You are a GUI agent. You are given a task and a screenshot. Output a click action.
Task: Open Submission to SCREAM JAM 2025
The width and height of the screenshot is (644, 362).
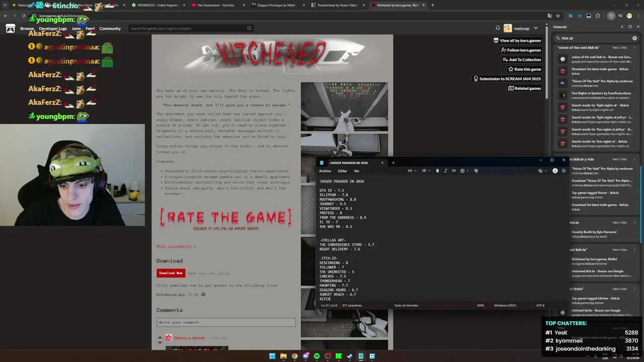(507, 79)
